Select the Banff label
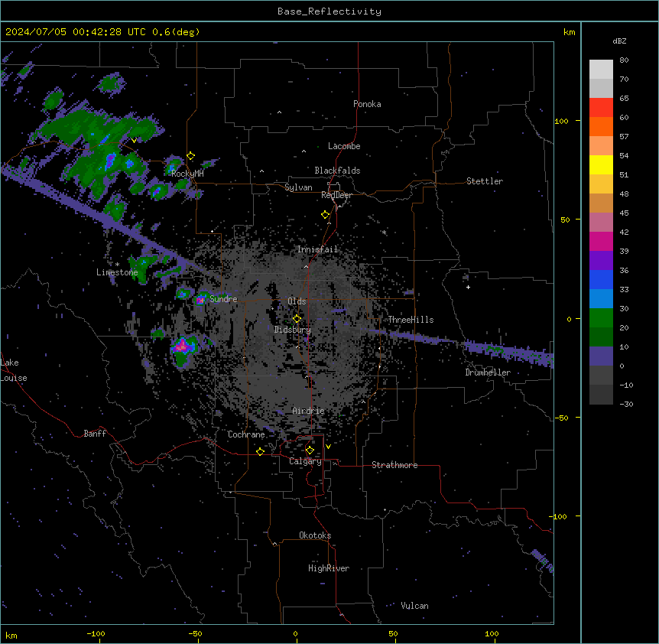 (x=95, y=434)
